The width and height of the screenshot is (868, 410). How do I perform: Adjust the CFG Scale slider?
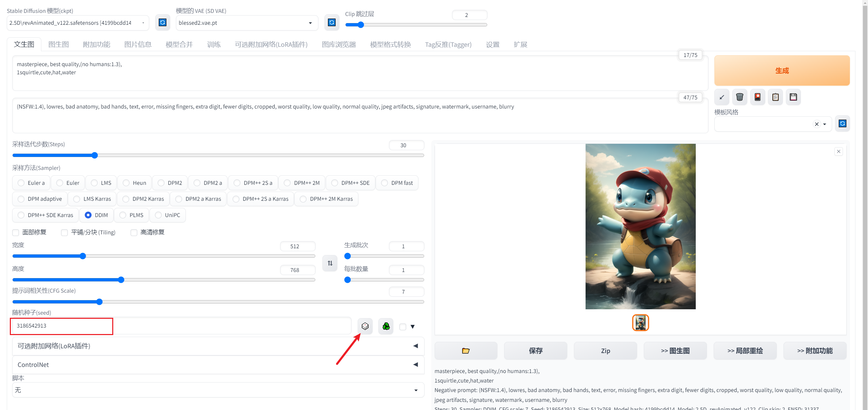(x=218, y=302)
